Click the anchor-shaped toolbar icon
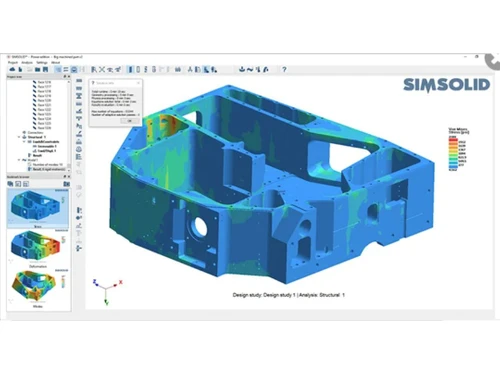 tap(242, 69)
